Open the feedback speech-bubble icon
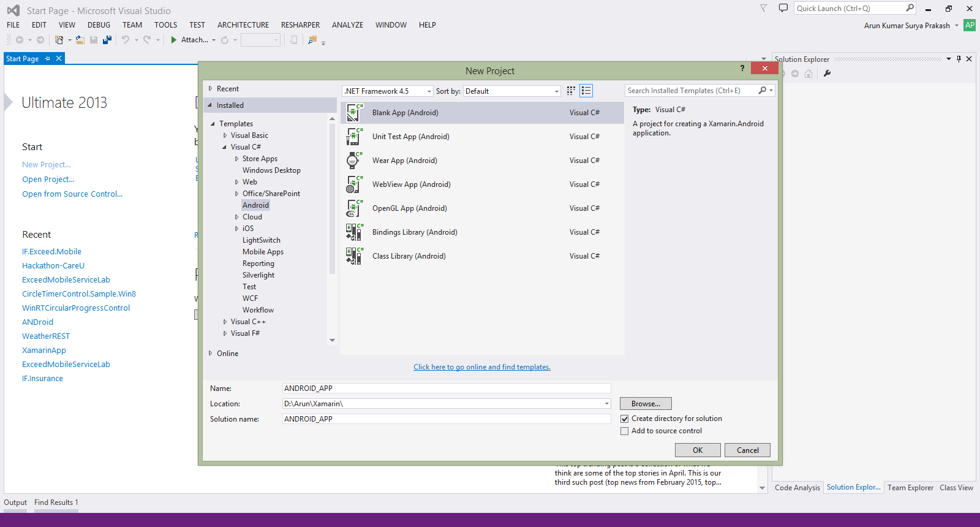Viewport: 980px width, 527px height. pos(783,8)
